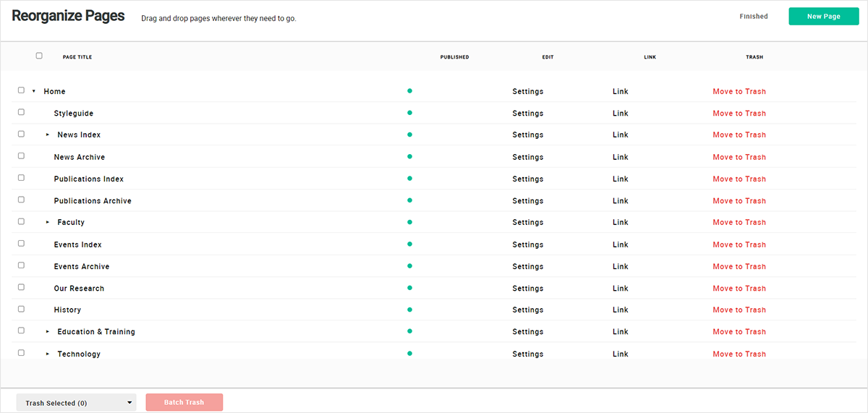Select the History page title
The width and height of the screenshot is (868, 413).
coord(67,310)
